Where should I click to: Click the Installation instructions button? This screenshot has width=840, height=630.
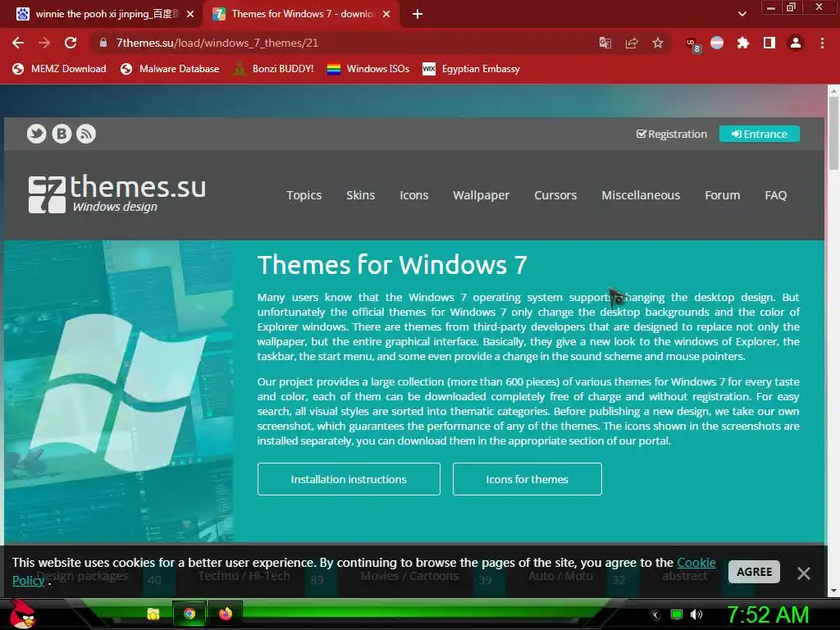point(349,479)
